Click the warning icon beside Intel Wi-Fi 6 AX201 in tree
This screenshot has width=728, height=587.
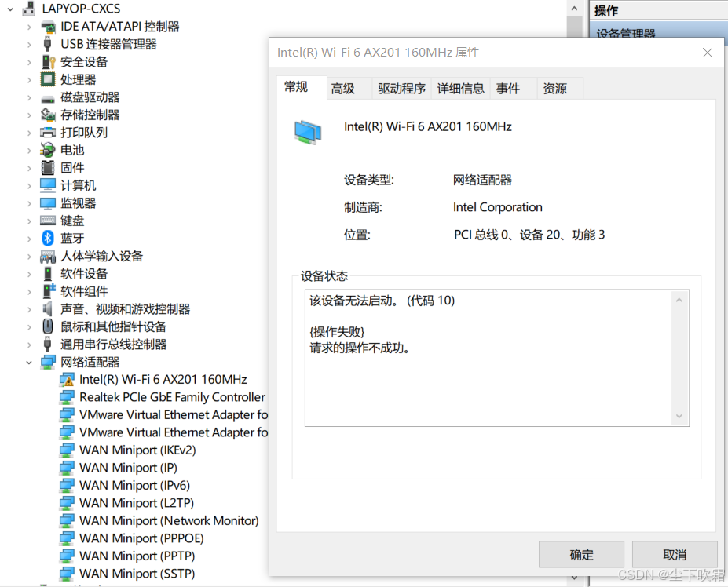click(67, 380)
